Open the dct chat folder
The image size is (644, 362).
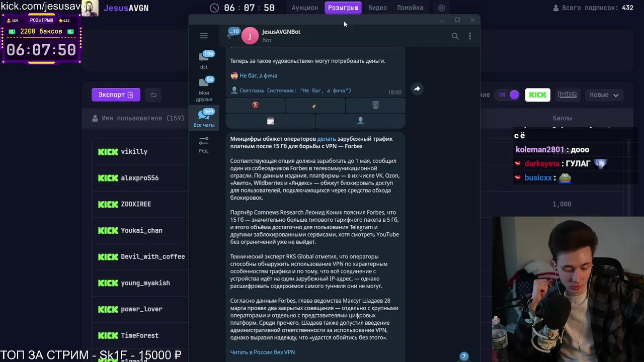204,59
